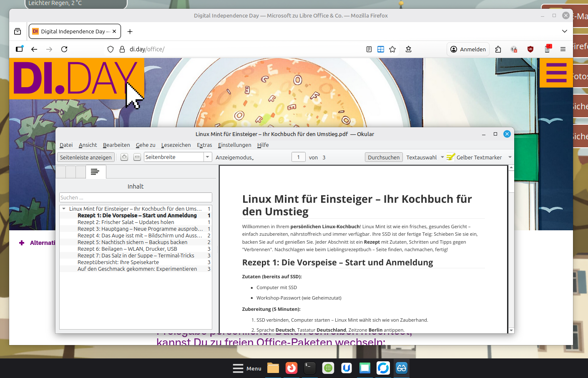Viewport: 588px width, 378px height.
Task: Click the Okular zoom out button
Action: [137, 157]
